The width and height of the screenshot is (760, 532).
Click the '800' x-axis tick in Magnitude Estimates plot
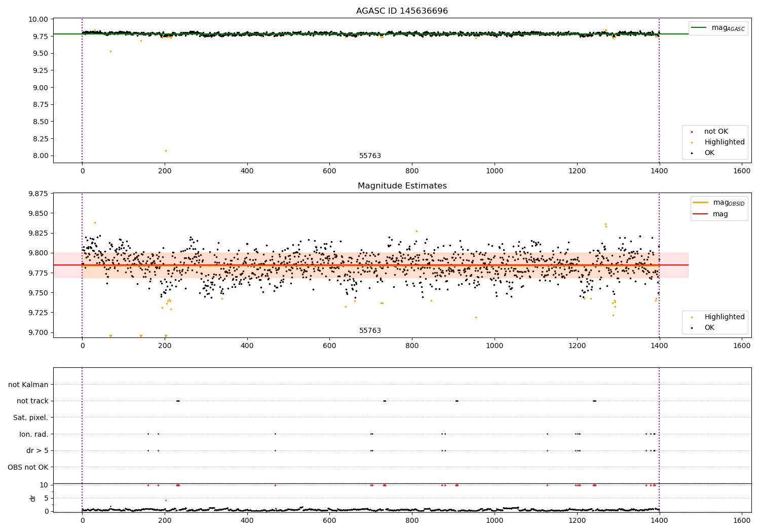(412, 346)
